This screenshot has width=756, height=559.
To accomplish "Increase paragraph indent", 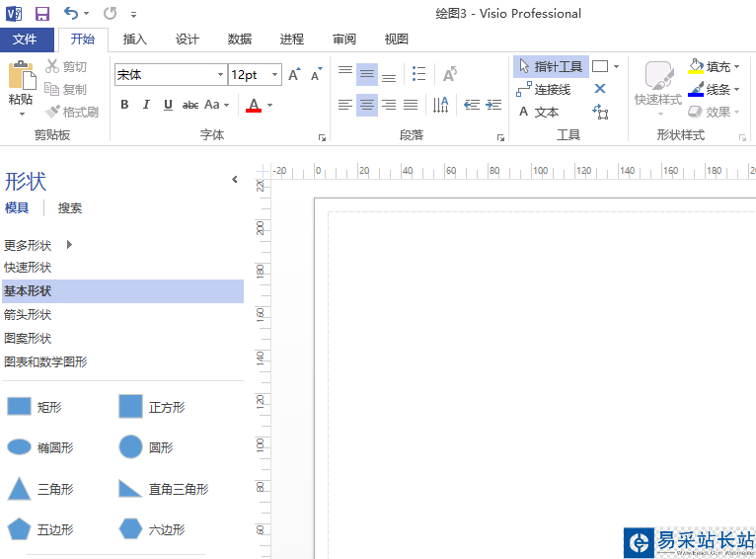I will [493, 105].
